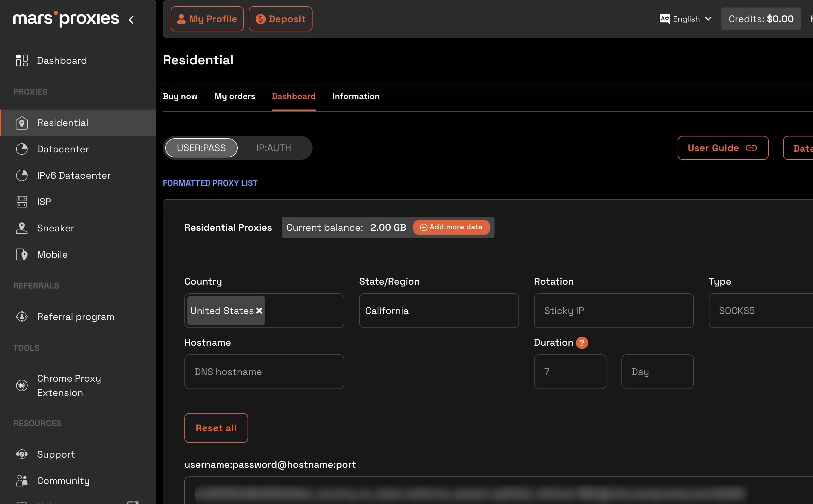Viewport: 813px width, 504px height.
Task: Open the State/Region California dropdown
Action: coord(439,311)
